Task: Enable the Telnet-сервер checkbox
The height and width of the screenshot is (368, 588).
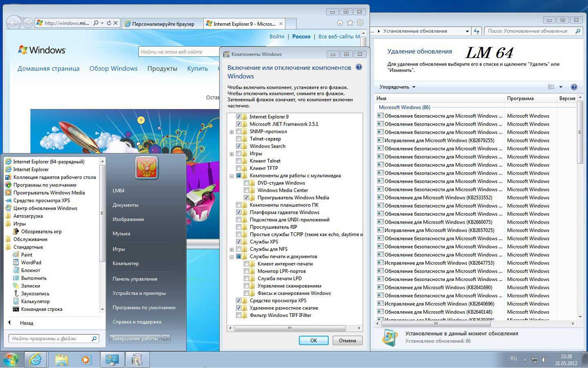Action: click(x=239, y=139)
